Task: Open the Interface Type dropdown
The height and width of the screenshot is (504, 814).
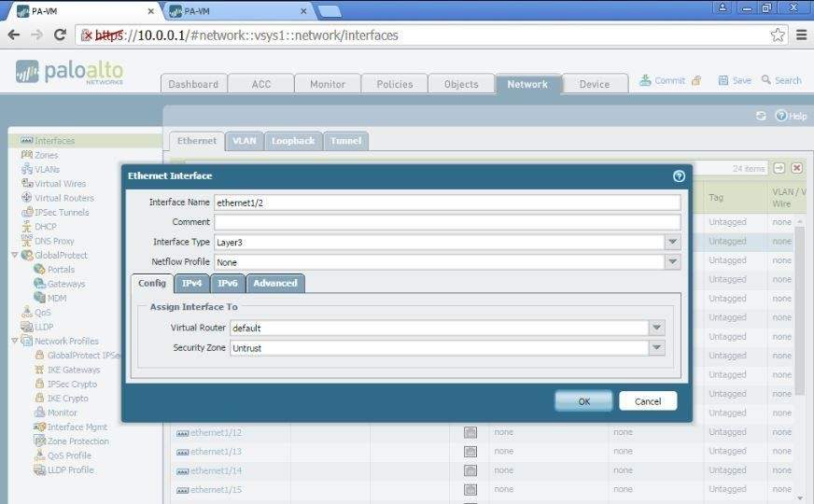Action: (x=672, y=242)
